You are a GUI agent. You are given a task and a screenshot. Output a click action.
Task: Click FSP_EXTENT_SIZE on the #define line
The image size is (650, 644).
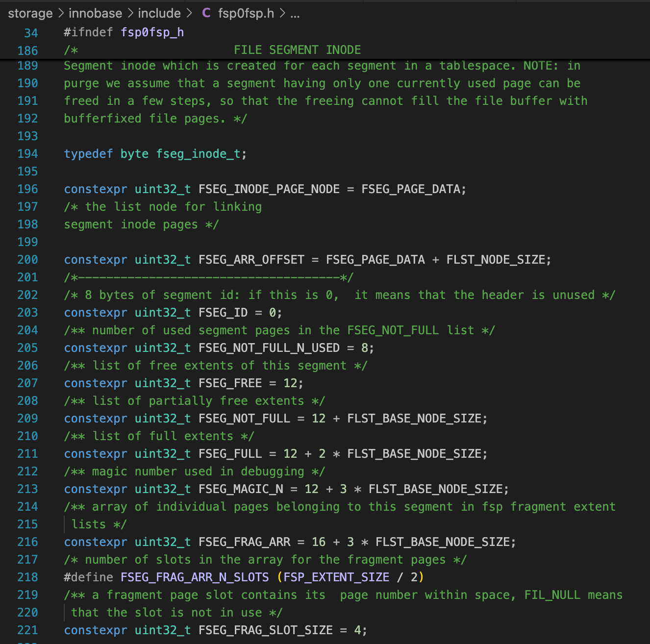click(x=336, y=577)
